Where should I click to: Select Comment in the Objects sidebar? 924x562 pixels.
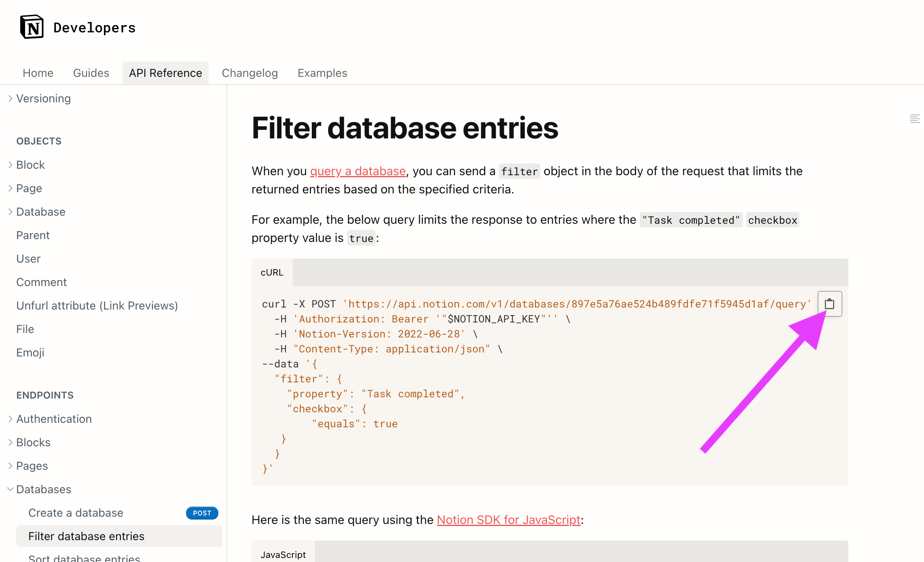(x=41, y=282)
